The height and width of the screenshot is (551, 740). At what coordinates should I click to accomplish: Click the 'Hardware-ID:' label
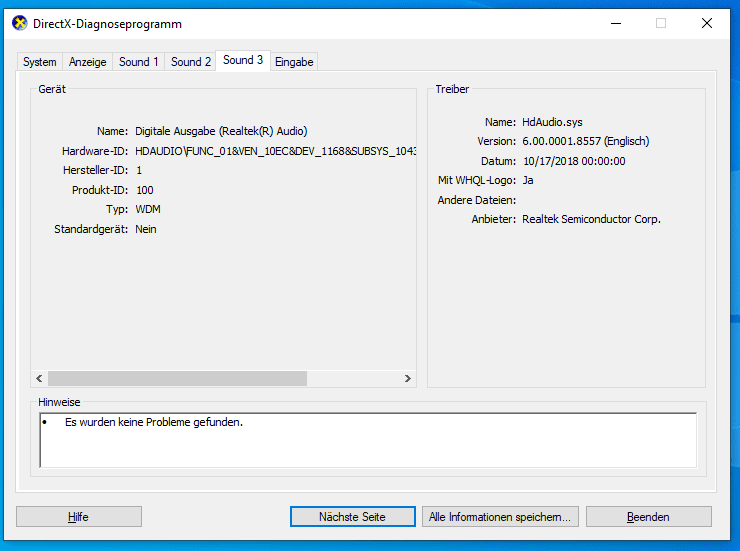95,151
